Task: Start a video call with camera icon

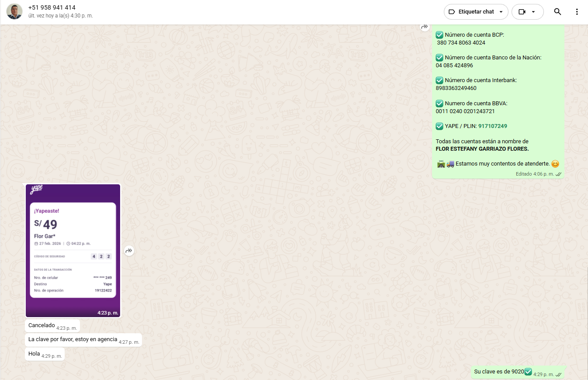Action: pyautogui.click(x=522, y=12)
